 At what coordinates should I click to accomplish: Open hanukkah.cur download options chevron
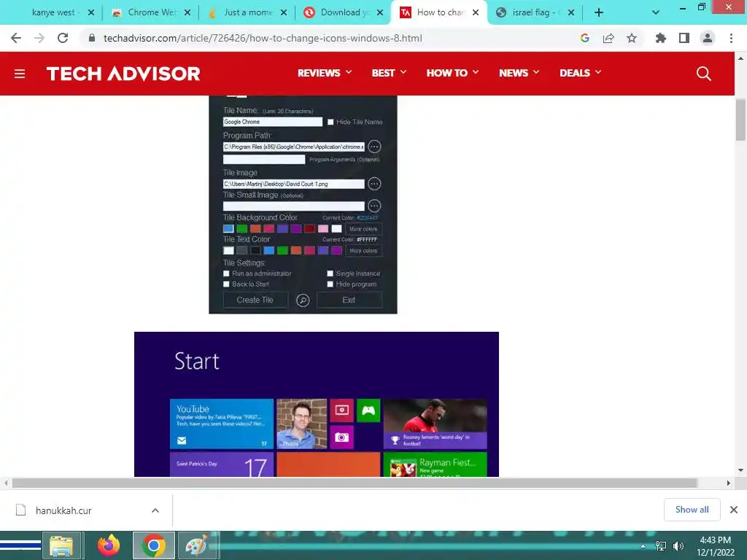point(155,510)
